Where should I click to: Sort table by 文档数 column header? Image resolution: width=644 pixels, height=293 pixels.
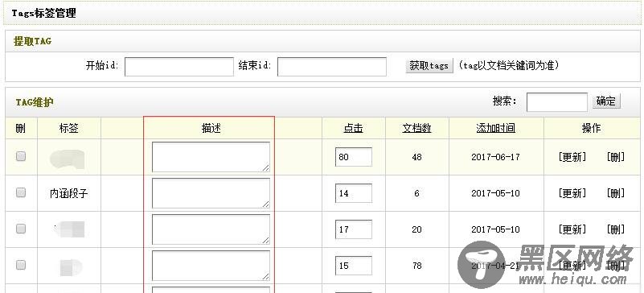pos(417,128)
